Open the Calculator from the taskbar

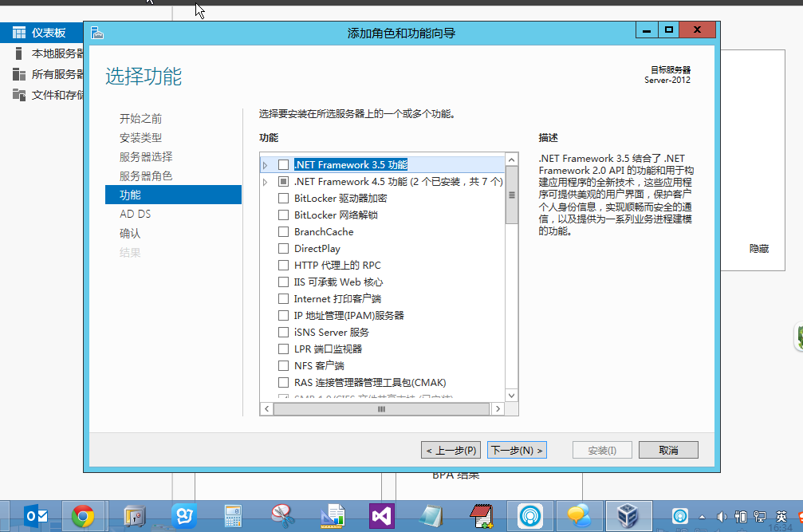(233, 516)
